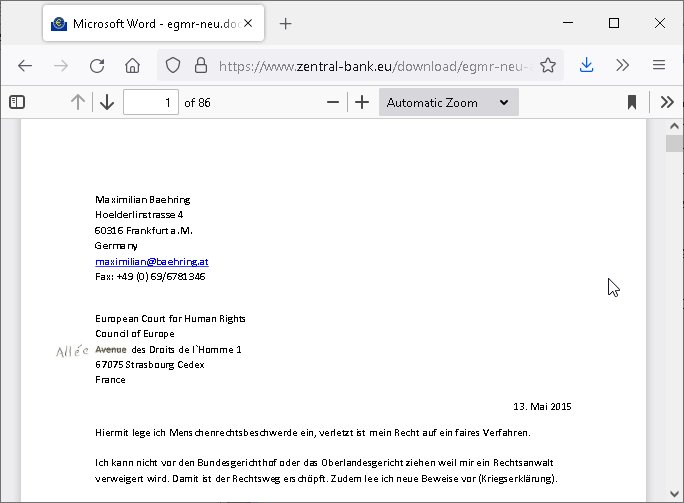Reload the current page
This screenshot has height=503, width=684.
[97, 66]
